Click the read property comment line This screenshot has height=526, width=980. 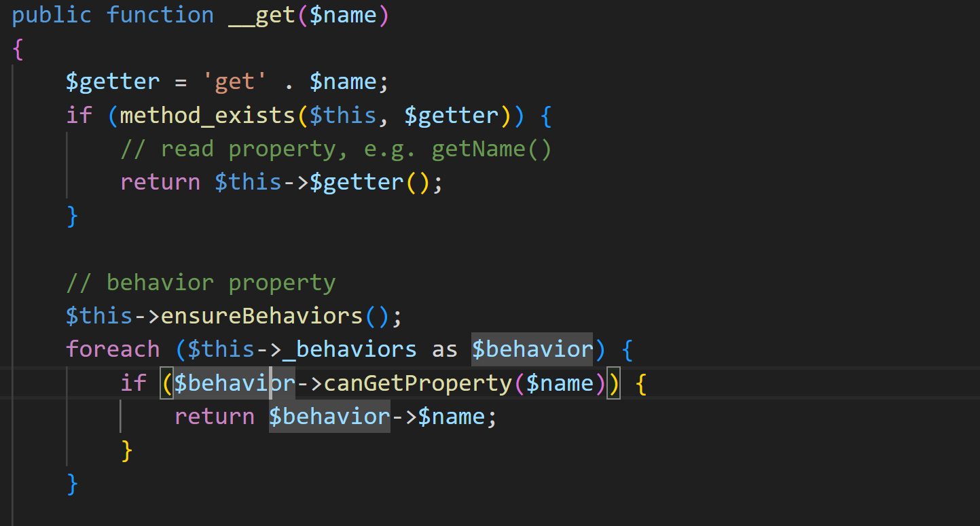[336, 149]
